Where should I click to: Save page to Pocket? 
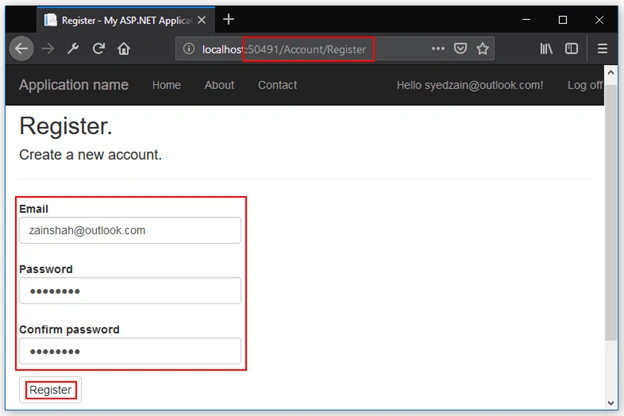pyautogui.click(x=460, y=49)
